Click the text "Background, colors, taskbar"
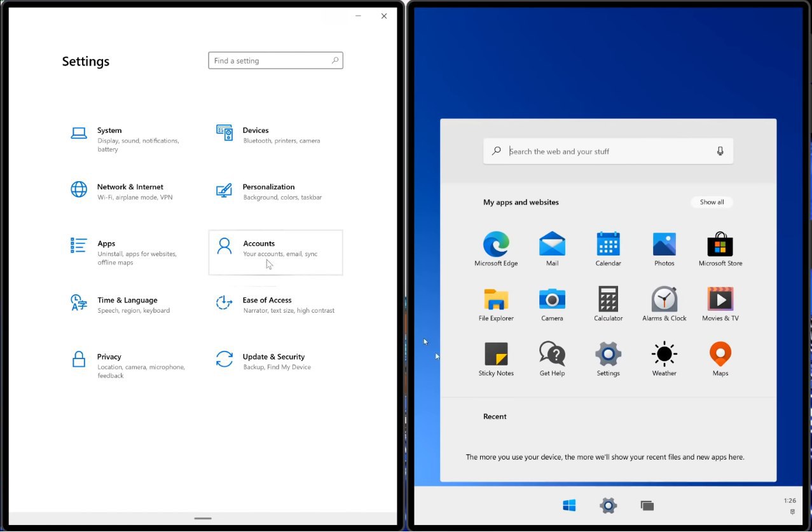 point(282,197)
